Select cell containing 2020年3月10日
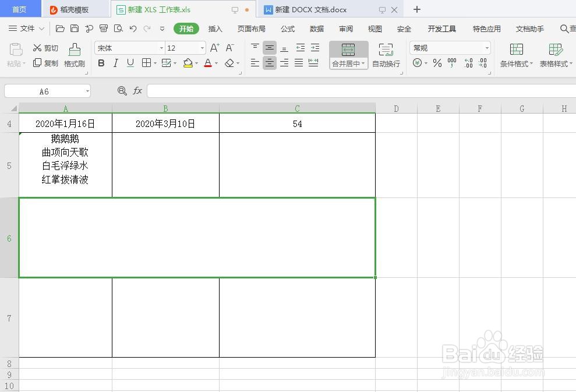This screenshot has width=576, height=392. pyautogui.click(x=165, y=123)
